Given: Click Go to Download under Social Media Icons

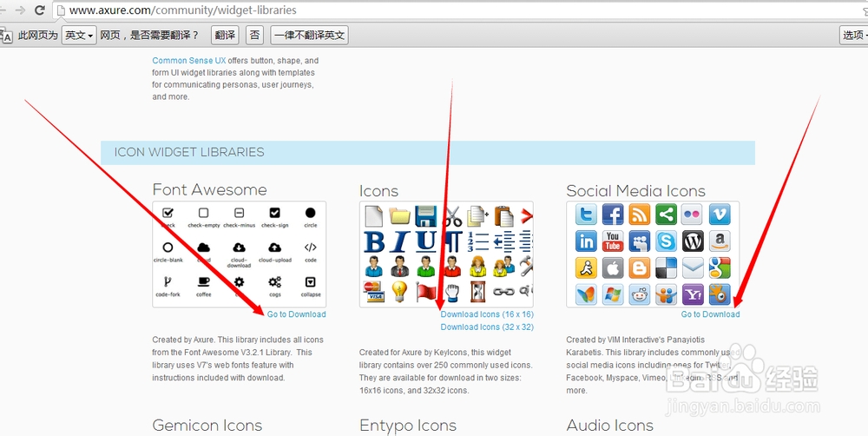Looking at the screenshot, I should click(710, 314).
